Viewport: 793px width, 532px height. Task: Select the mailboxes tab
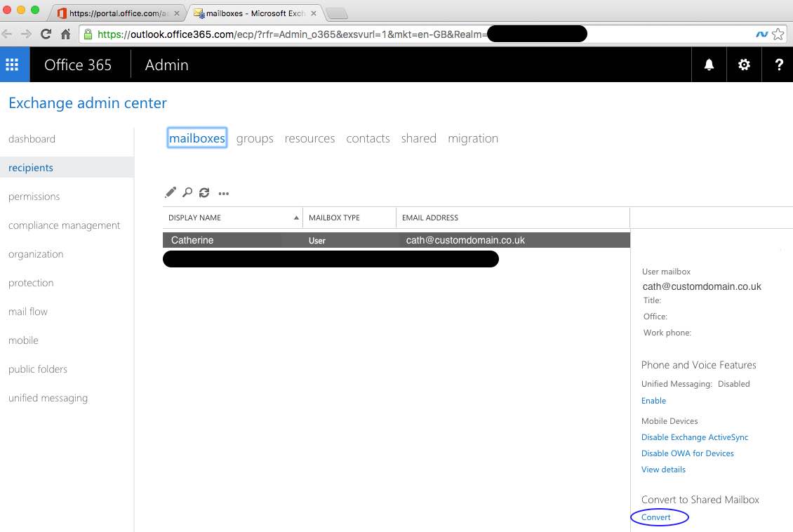pos(196,138)
